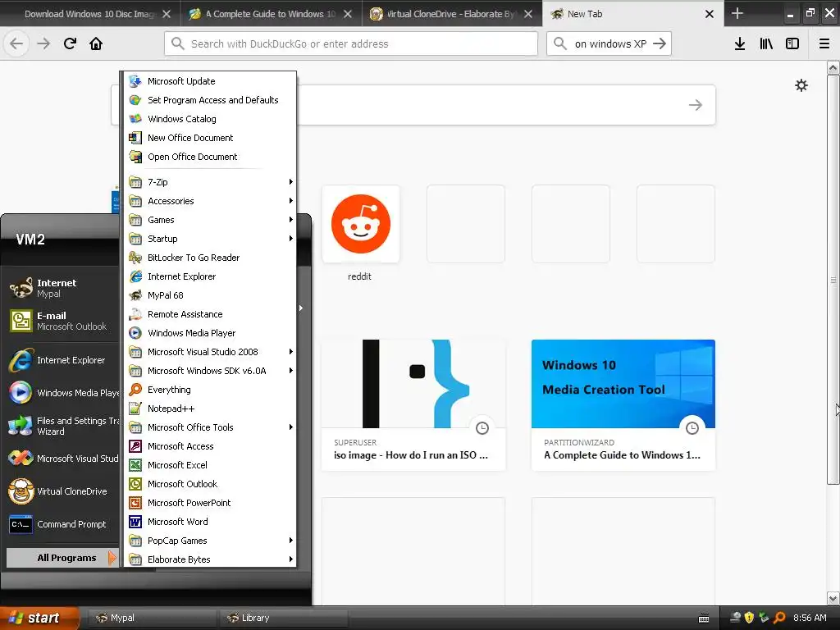Open Internet Mypal pinned item
This screenshot has width=840, height=630.
(62, 288)
